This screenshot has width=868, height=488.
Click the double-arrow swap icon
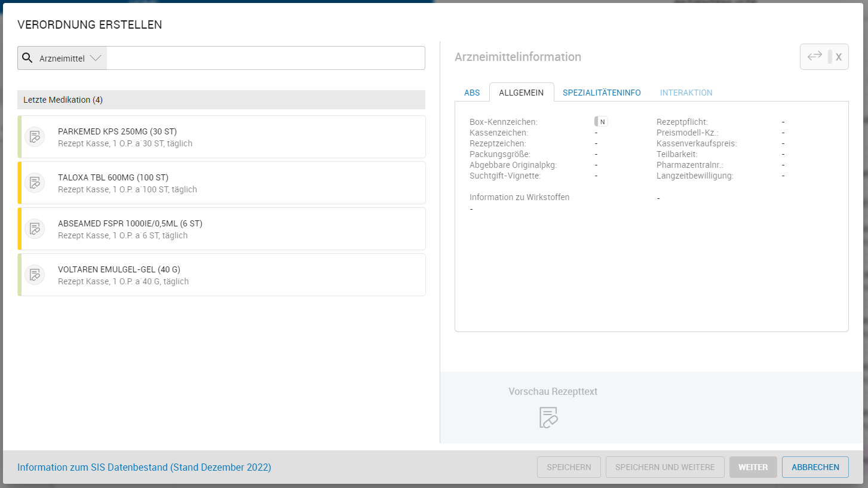tap(815, 57)
